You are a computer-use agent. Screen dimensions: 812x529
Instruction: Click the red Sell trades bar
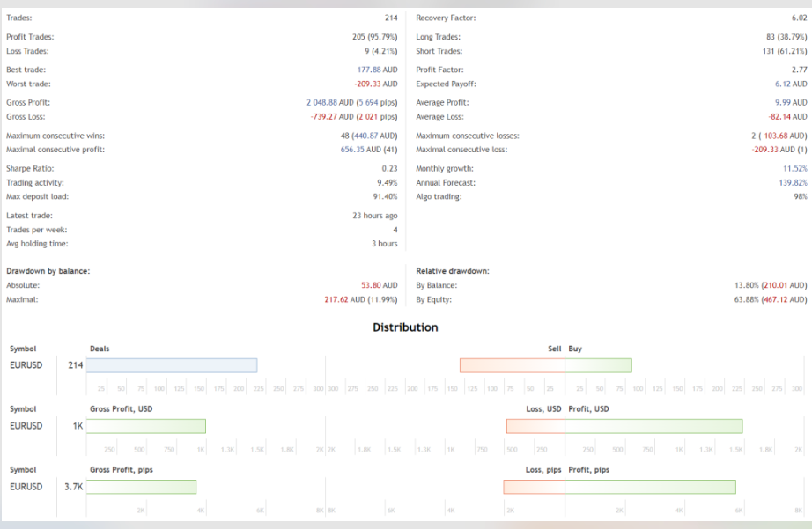[512, 365]
